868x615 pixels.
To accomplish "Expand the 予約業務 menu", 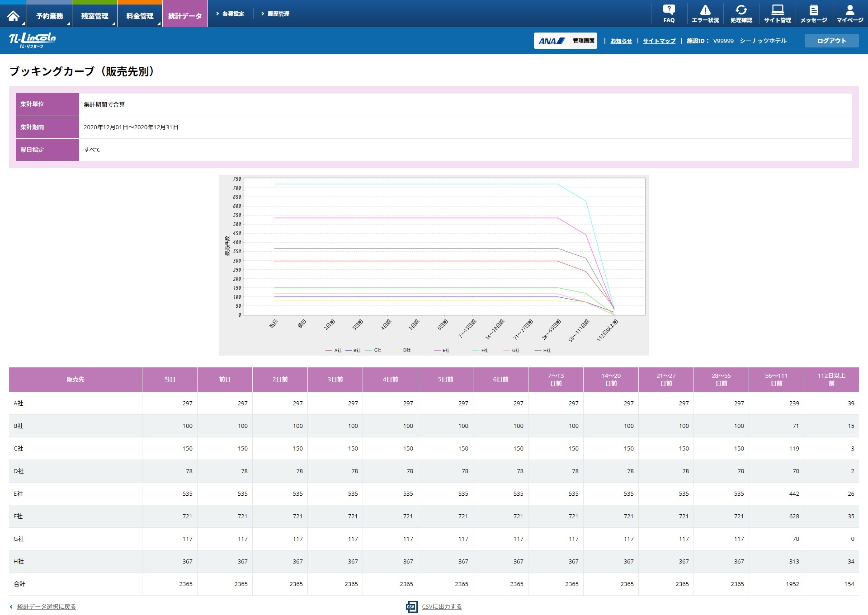I will pyautogui.click(x=49, y=16).
